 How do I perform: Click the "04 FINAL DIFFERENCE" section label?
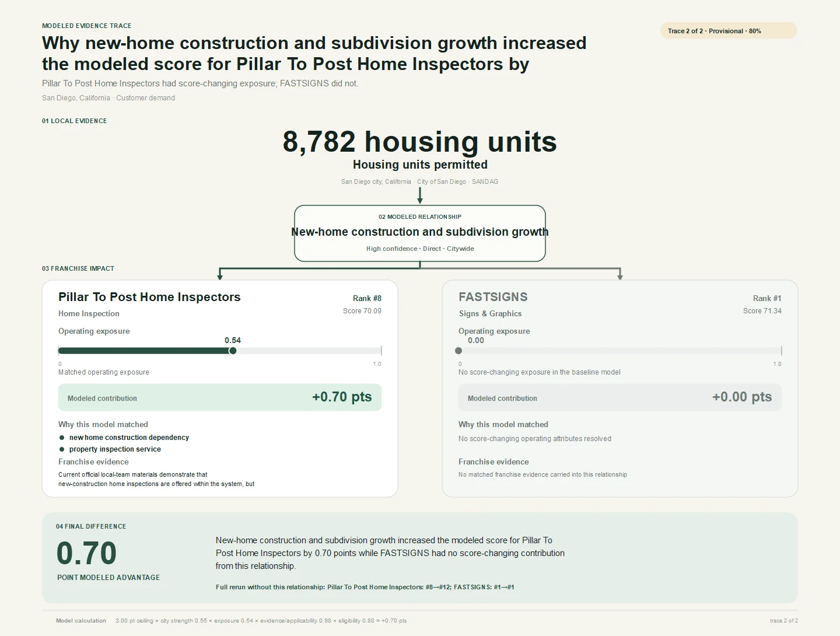tap(91, 526)
